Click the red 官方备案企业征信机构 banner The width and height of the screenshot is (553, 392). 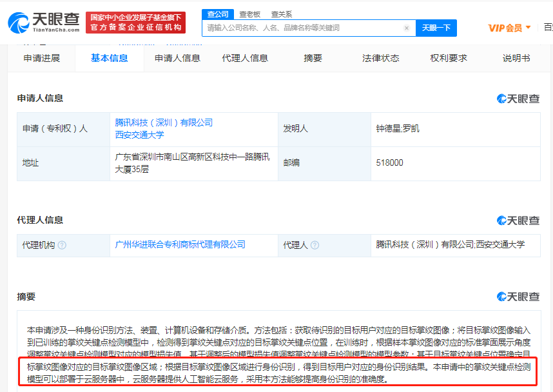[x=136, y=23]
